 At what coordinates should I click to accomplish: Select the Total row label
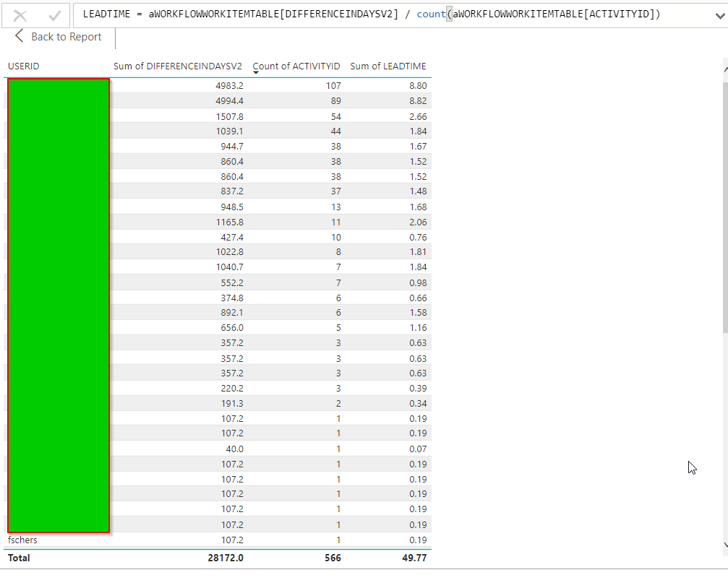click(x=19, y=558)
